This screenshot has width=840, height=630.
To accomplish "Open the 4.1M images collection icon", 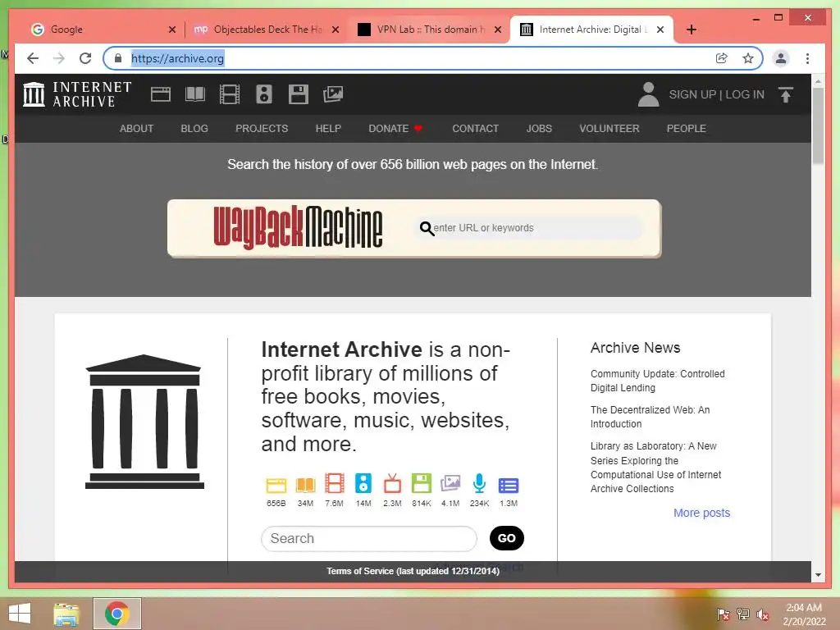I will pos(450,483).
